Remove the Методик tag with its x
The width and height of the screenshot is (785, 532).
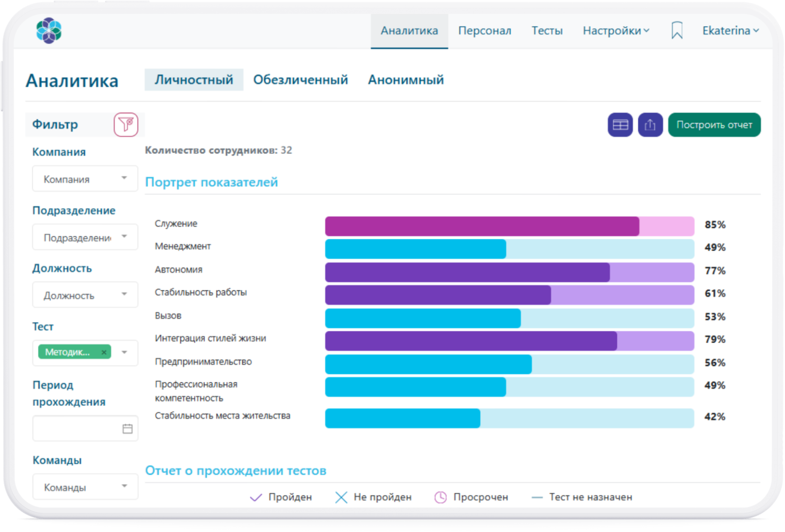click(104, 352)
